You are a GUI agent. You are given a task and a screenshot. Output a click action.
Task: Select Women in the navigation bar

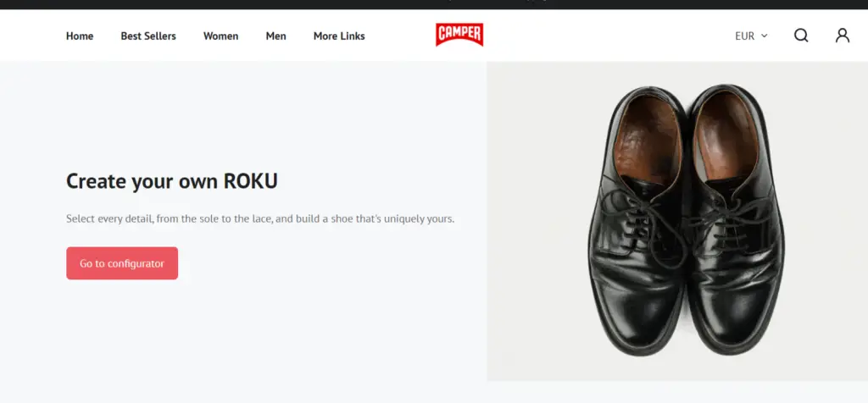[x=220, y=36]
